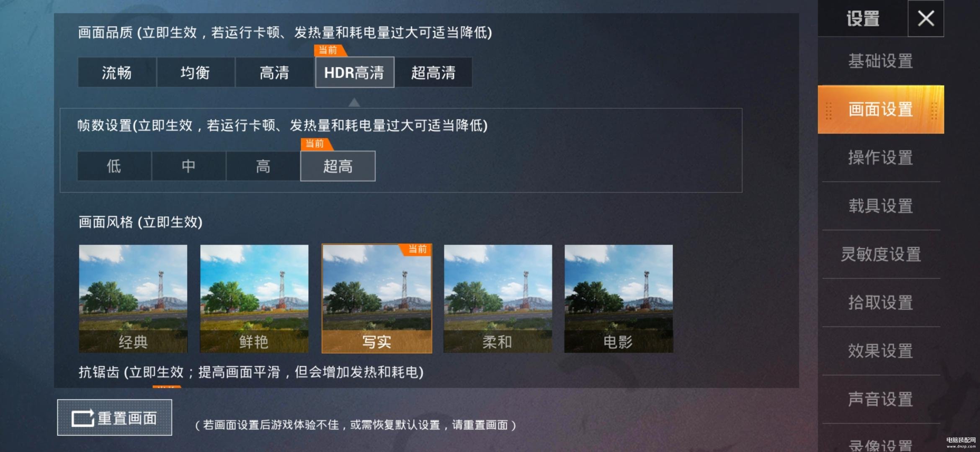
Task: Choose the 电影 style thumbnail
Action: pos(619,299)
